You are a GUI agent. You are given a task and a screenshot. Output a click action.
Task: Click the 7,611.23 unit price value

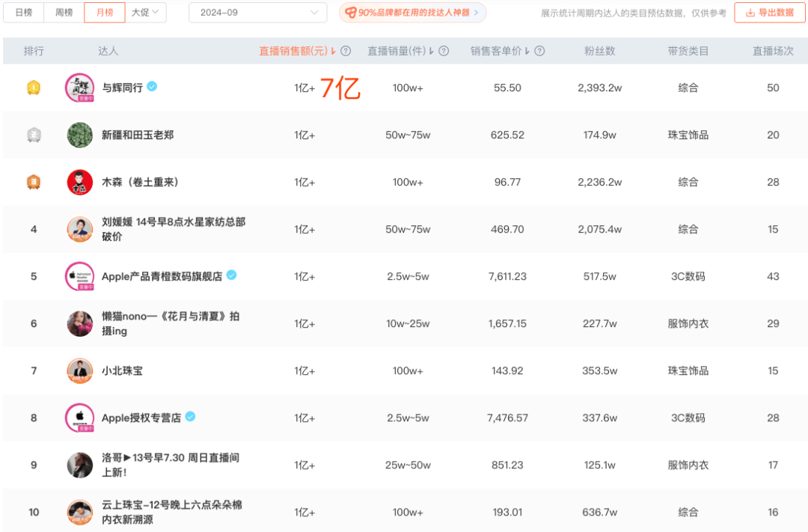tap(507, 276)
